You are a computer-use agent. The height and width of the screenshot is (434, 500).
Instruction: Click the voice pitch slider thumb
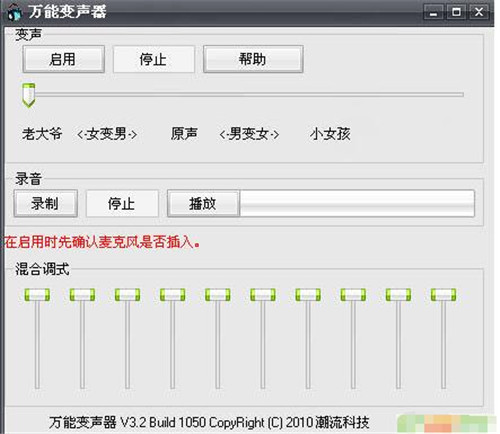point(29,95)
